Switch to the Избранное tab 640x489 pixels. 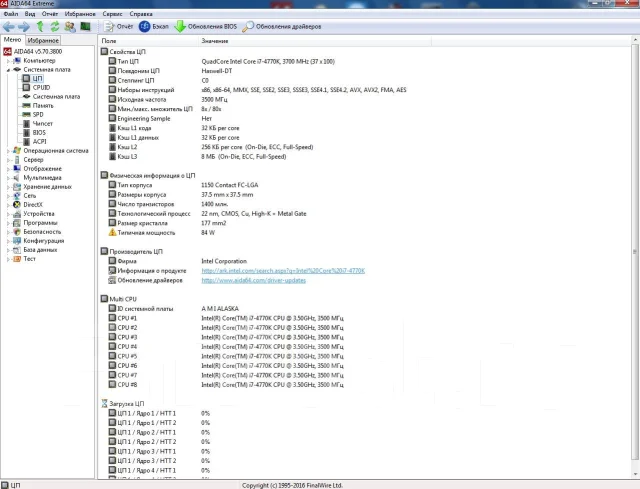point(43,40)
